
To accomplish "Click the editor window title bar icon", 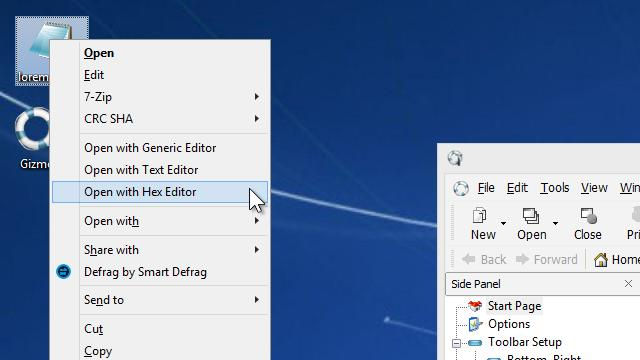I will [x=455, y=158].
